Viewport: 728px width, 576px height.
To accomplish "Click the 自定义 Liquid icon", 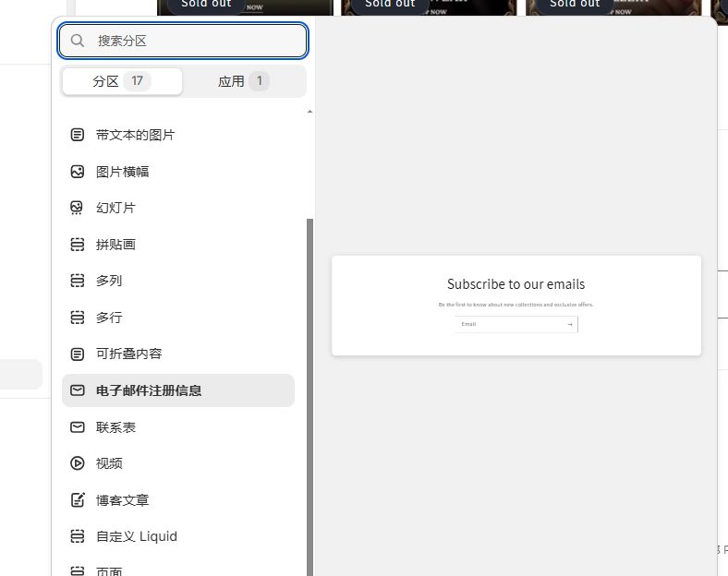I will (77, 536).
